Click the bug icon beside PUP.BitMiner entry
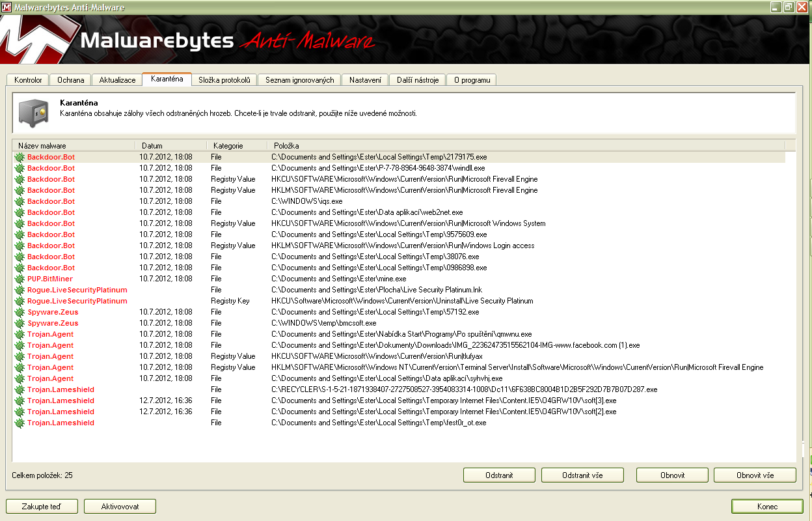 point(20,279)
